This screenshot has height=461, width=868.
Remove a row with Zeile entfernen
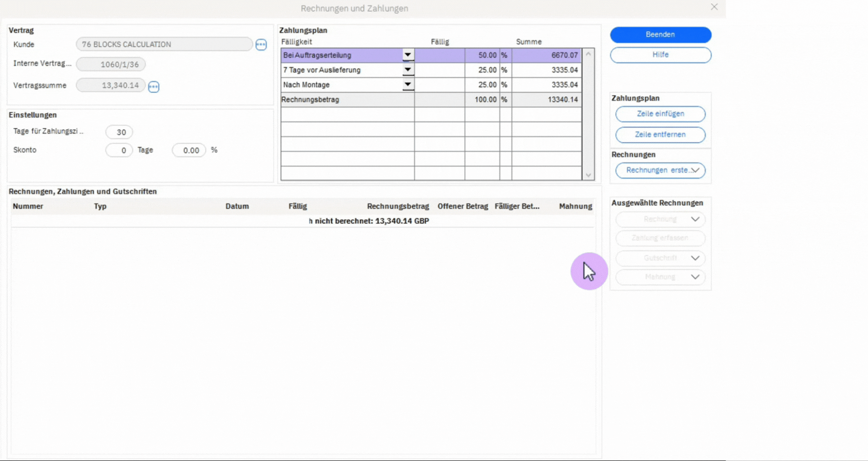[660, 135]
